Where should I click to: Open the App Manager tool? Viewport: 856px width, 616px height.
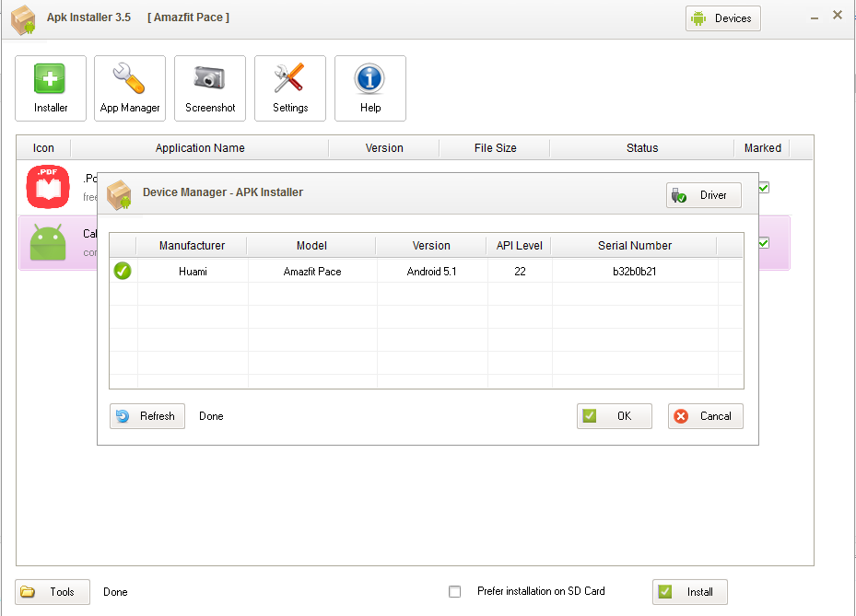point(130,88)
